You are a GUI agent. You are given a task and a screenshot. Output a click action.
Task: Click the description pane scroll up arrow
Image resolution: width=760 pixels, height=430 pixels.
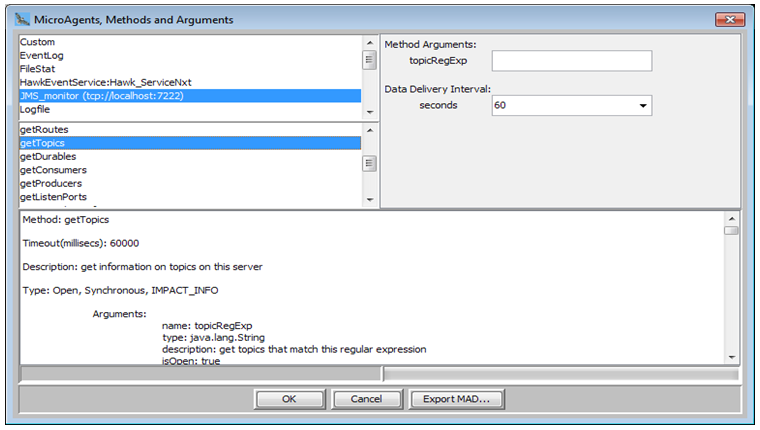pyautogui.click(x=731, y=219)
